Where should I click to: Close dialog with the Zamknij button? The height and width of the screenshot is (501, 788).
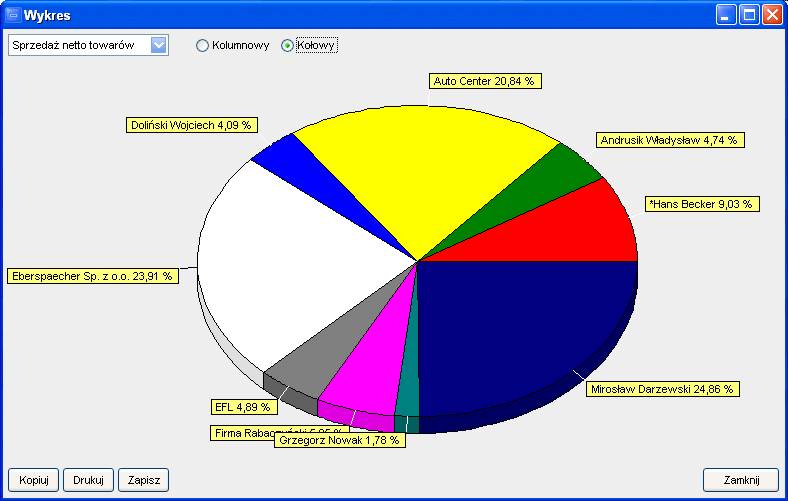pyautogui.click(x=741, y=480)
